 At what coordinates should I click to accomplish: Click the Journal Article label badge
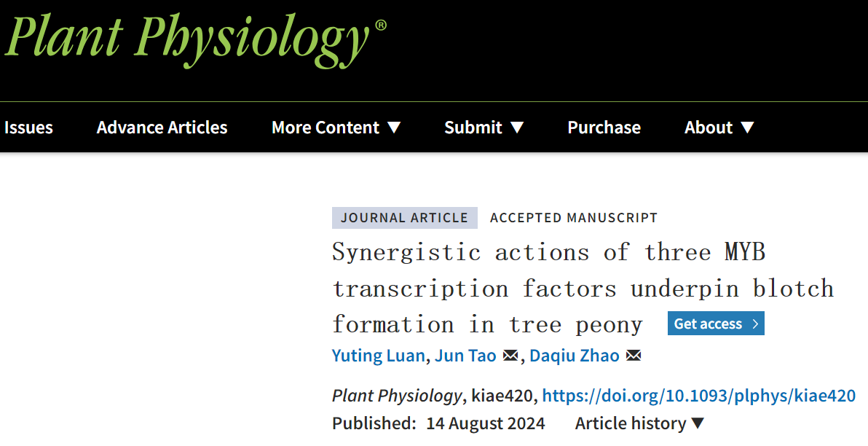click(x=404, y=218)
